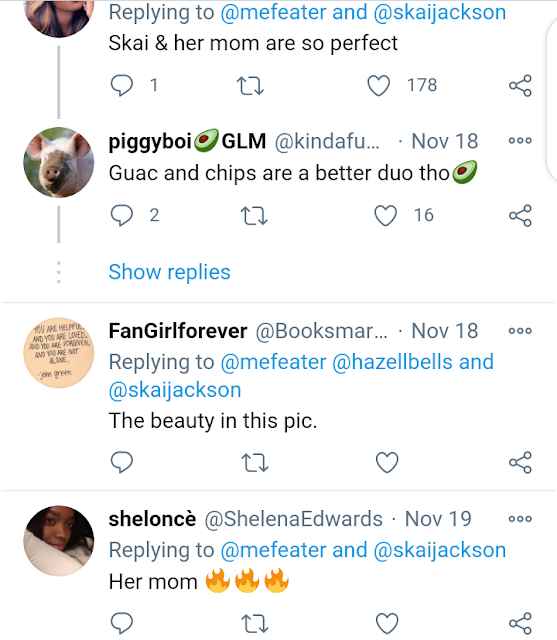
Task: Expand Show replies under piggyboi's tweet
Action: pos(169,272)
